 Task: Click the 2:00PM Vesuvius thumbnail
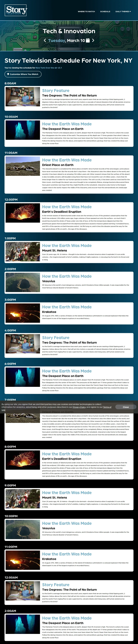pos(23,282)
